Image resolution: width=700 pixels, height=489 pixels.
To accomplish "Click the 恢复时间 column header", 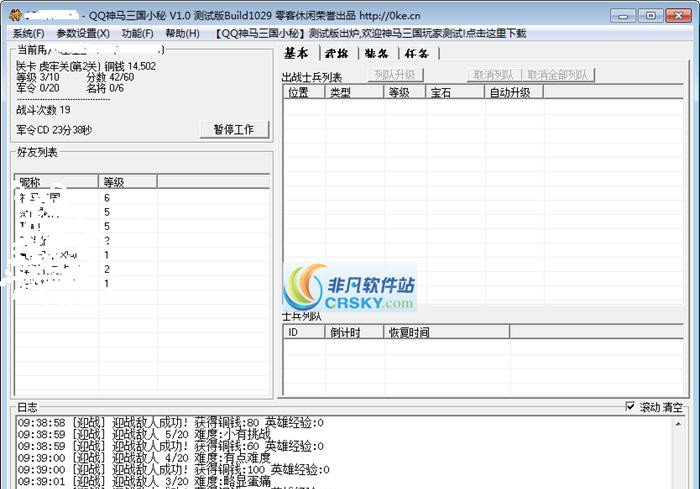I will pos(446,332).
